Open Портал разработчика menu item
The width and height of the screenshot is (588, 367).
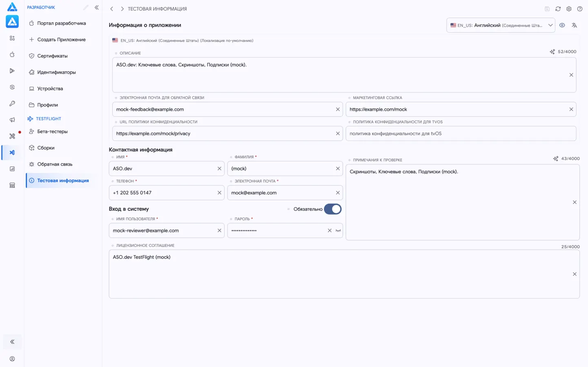[62, 23]
